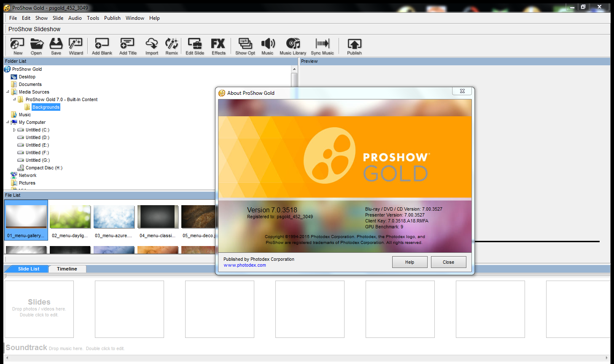Open the Slide menu

[x=58, y=18]
